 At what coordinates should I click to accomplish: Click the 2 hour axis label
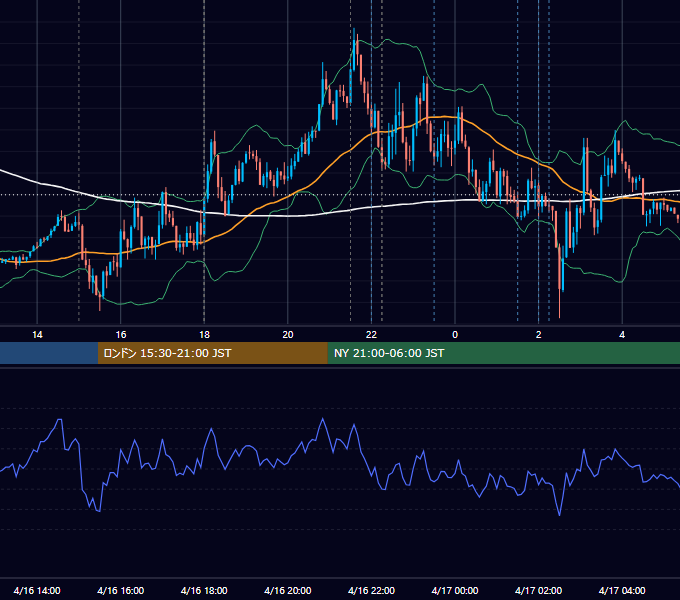(539, 335)
